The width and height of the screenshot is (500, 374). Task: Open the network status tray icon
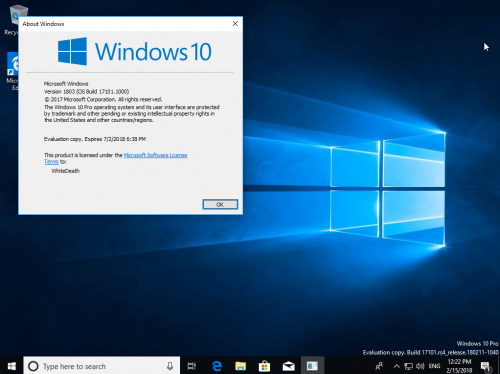(x=408, y=366)
